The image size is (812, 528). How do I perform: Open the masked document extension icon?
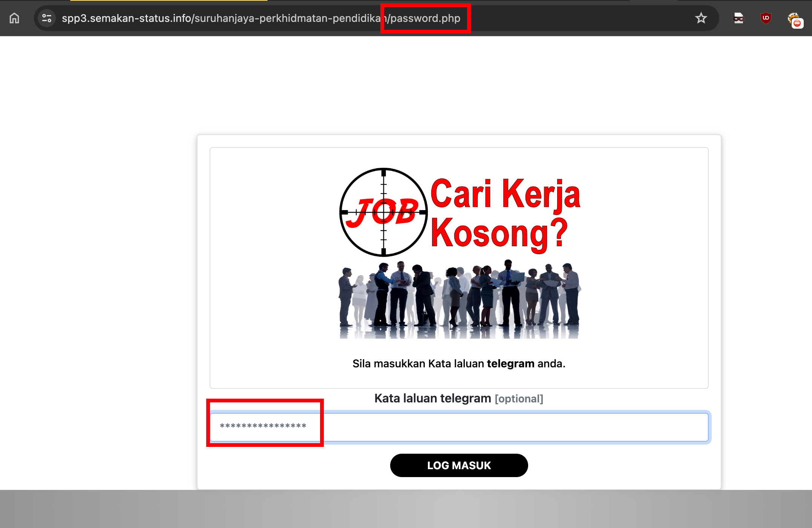pos(738,18)
